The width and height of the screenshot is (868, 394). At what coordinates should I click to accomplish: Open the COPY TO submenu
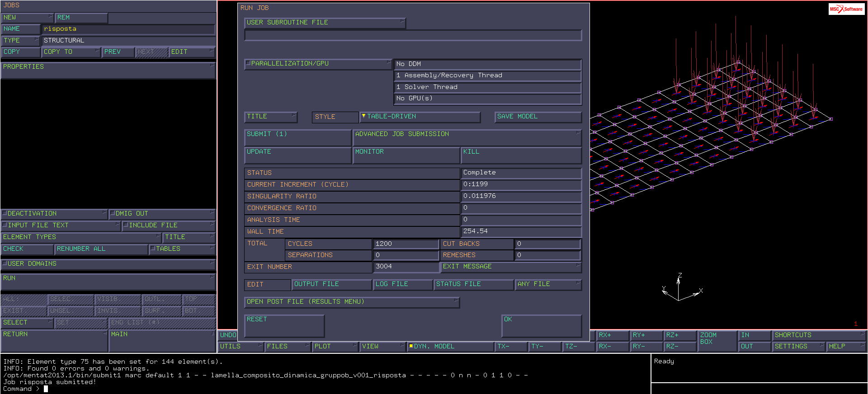(71, 52)
